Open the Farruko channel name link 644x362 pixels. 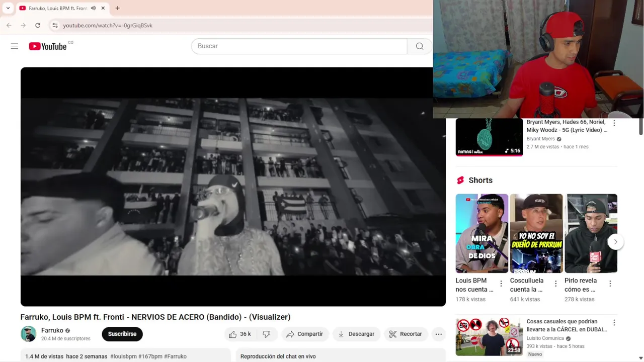tap(52, 330)
